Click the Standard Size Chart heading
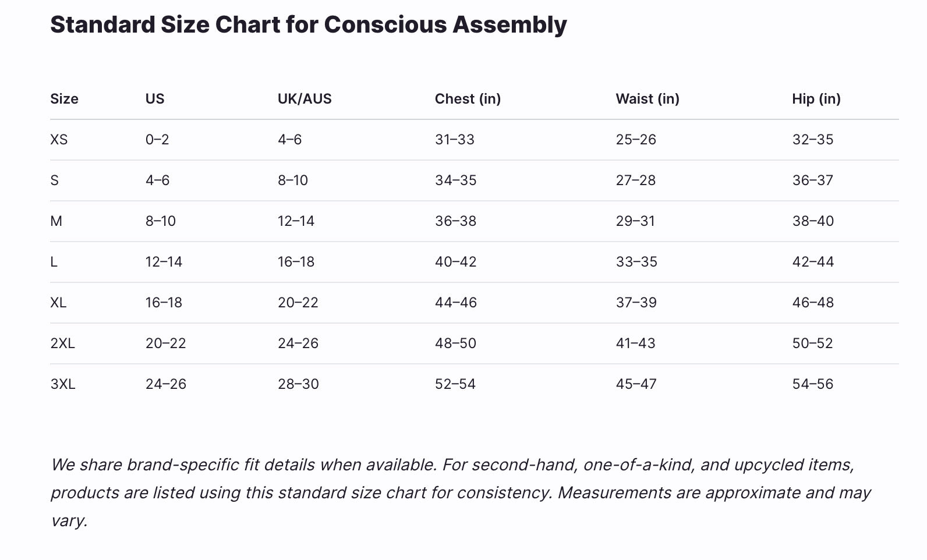 click(308, 25)
